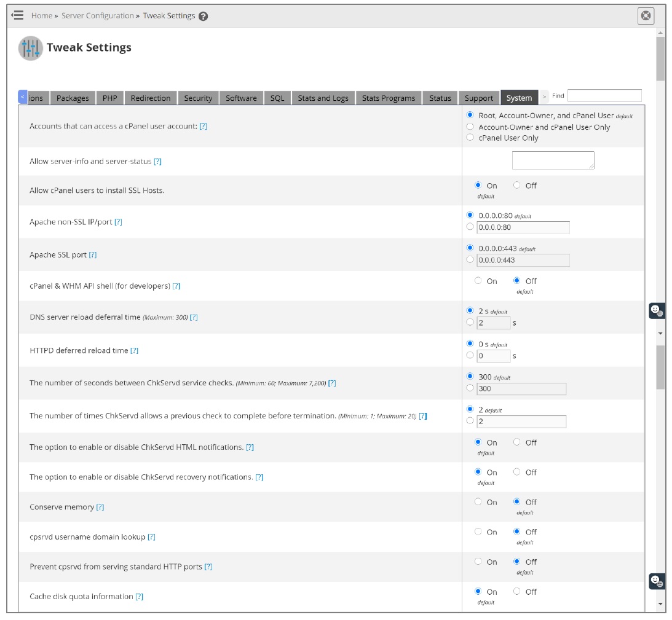Open the Redirection tab

coord(151,98)
